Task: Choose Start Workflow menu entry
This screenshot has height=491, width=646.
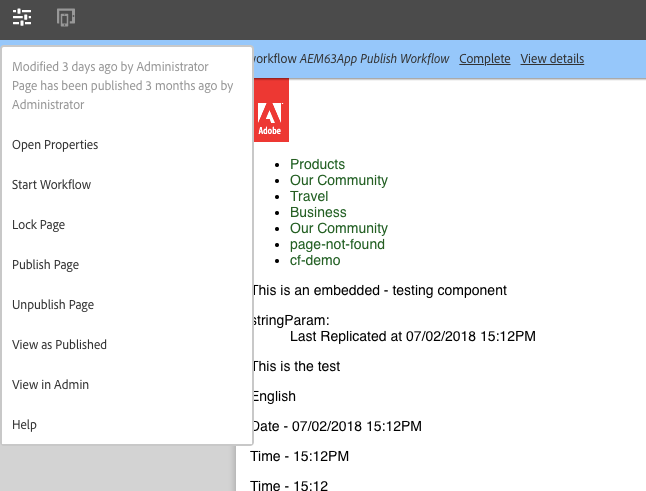Action: click(51, 185)
